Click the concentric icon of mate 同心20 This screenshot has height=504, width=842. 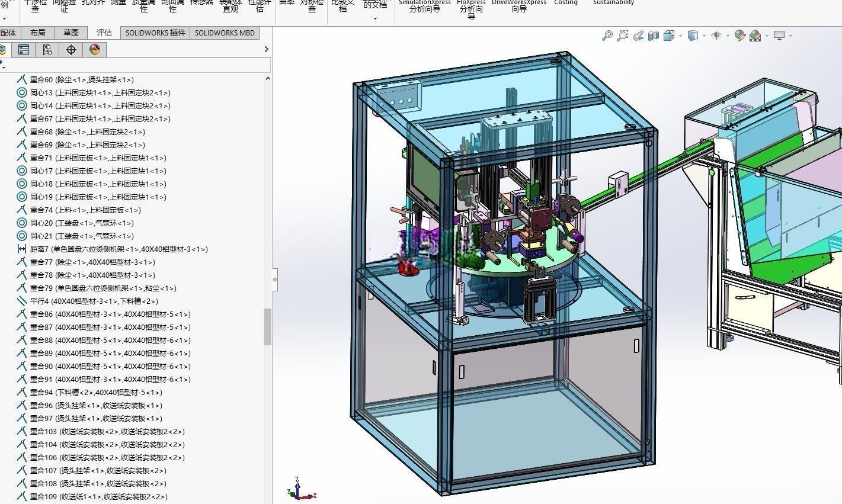[x=22, y=223]
